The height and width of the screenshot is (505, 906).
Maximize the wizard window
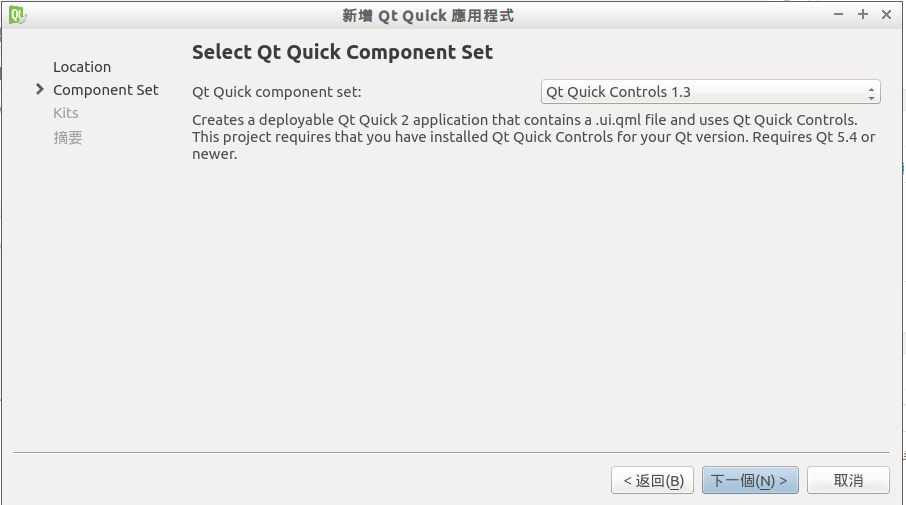pyautogui.click(x=862, y=15)
